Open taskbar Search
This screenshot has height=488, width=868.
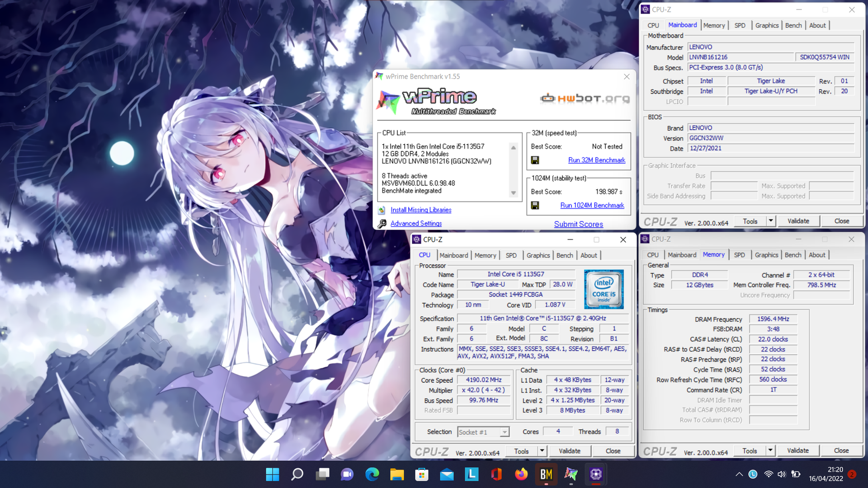click(x=297, y=474)
